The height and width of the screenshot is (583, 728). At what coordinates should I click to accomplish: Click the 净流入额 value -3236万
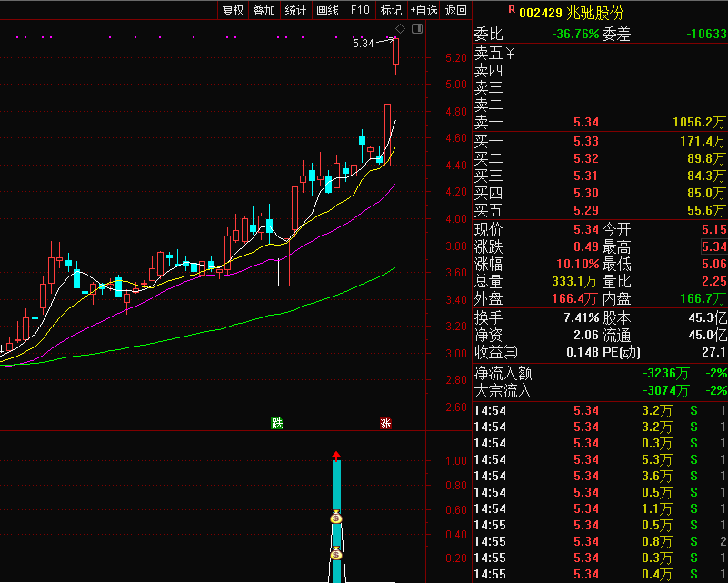pos(666,374)
